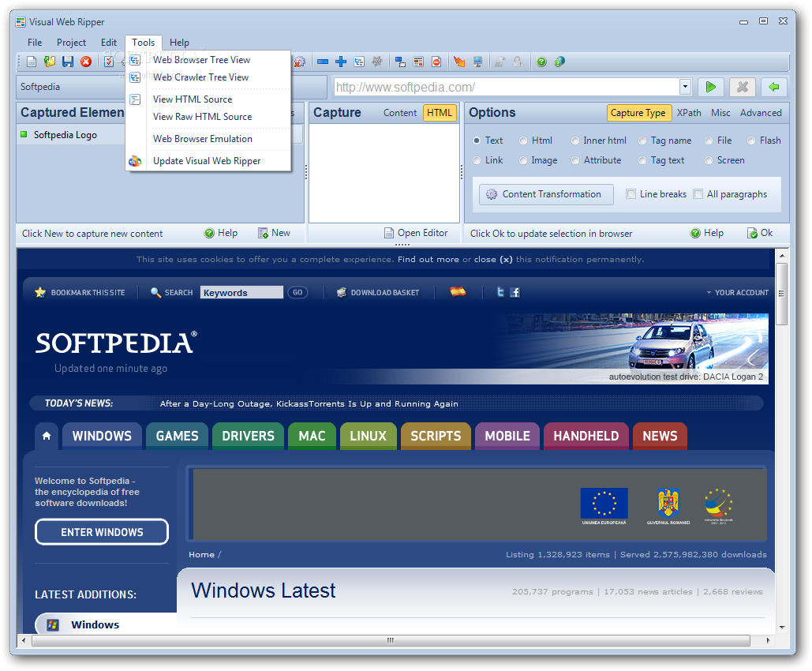
Task: Choose Update Visual Web Ripper
Action: pos(207,160)
